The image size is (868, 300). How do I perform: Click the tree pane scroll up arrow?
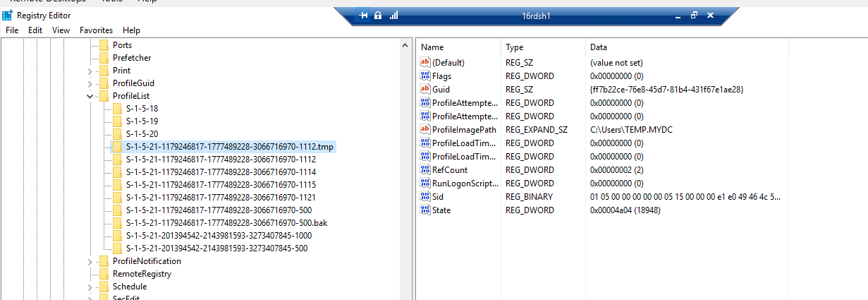click(x=405, y=46)
